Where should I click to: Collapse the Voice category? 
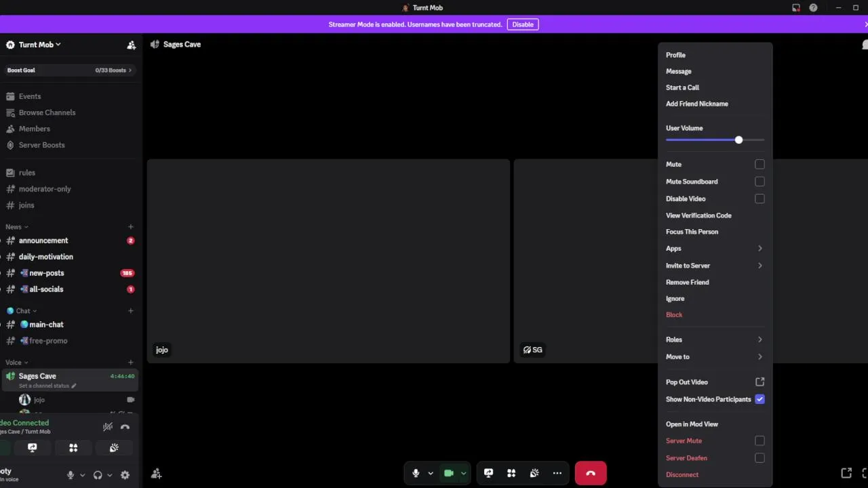tap(17, 363)
